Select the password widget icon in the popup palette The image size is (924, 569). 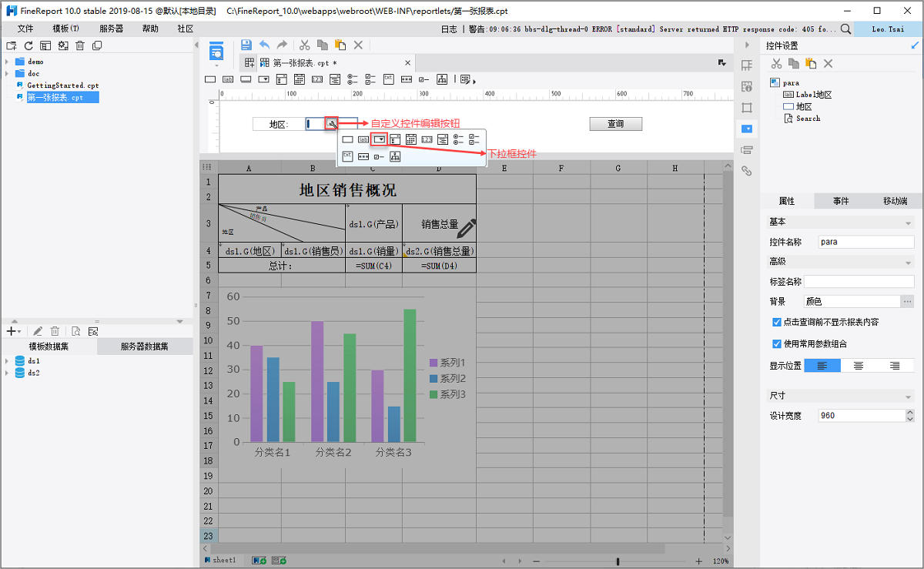(x=363, y=156)
